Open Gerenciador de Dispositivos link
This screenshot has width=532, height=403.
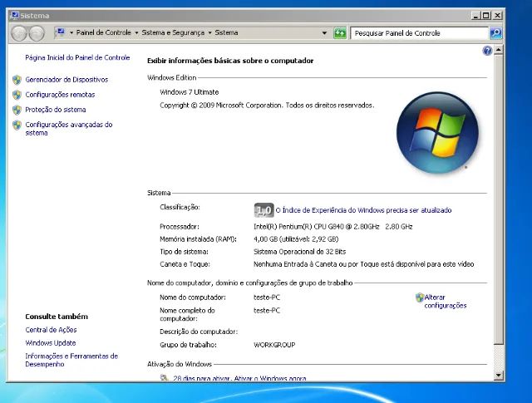[66, 80]
